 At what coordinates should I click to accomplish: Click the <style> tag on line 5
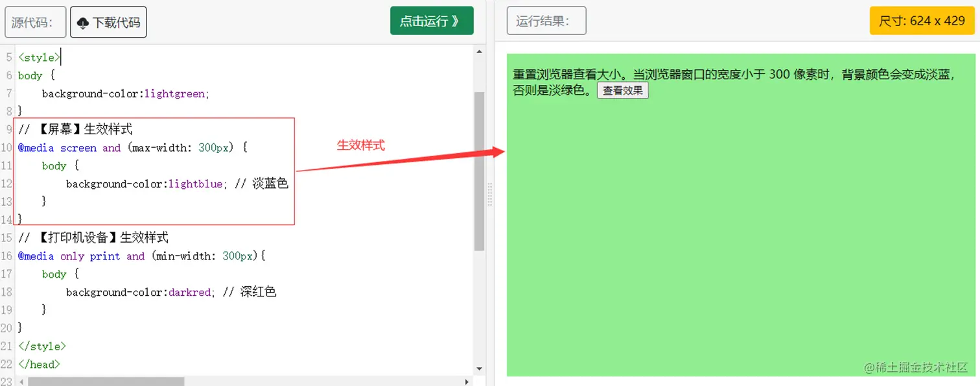click(x=39, y=58)
